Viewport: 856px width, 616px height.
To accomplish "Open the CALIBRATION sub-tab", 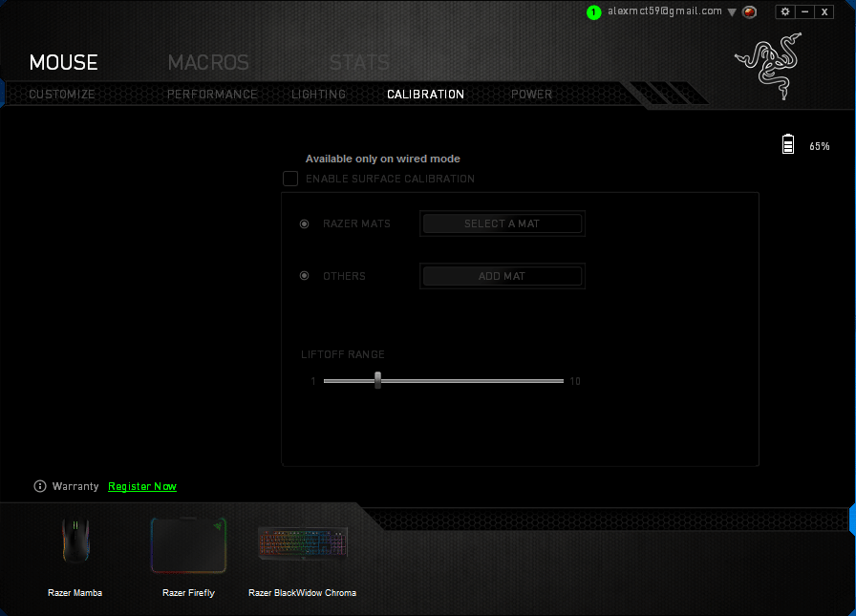I will click(425, 95).
